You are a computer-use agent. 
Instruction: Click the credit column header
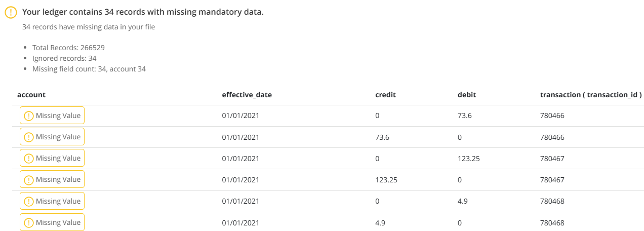385,95
